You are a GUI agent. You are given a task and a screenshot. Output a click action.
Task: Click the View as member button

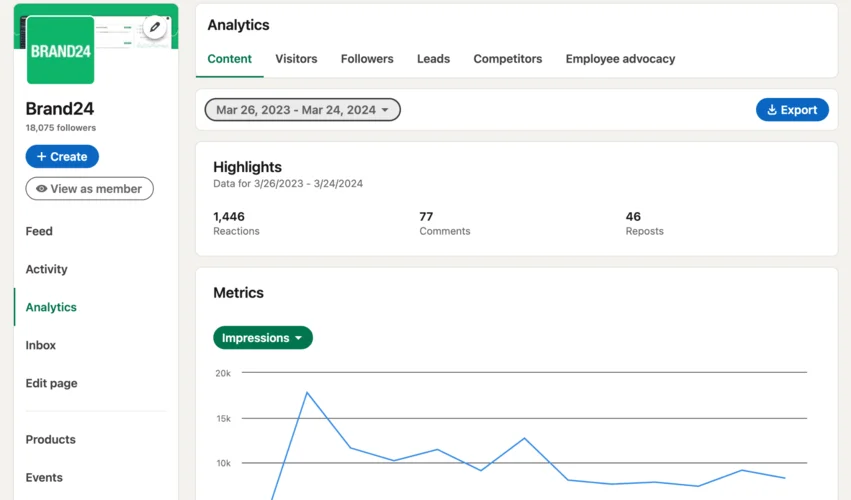tap(90, 188)
